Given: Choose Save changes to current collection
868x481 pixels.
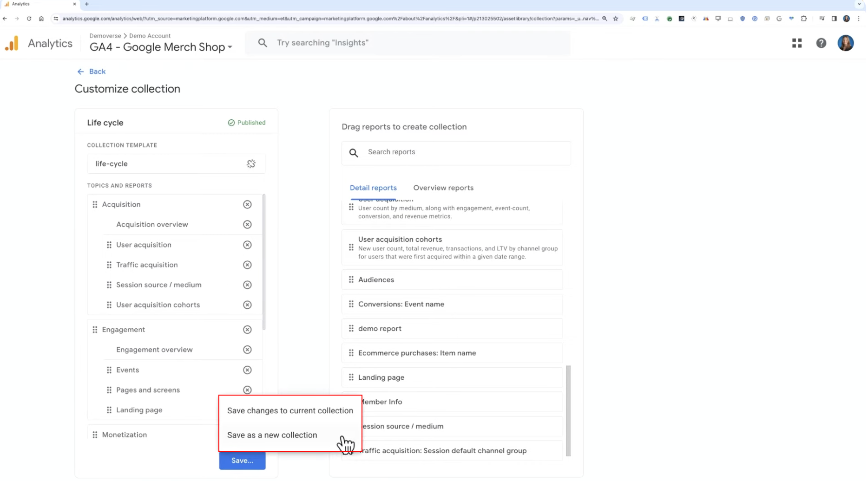Looking at the screenshot, I should 290,411.
